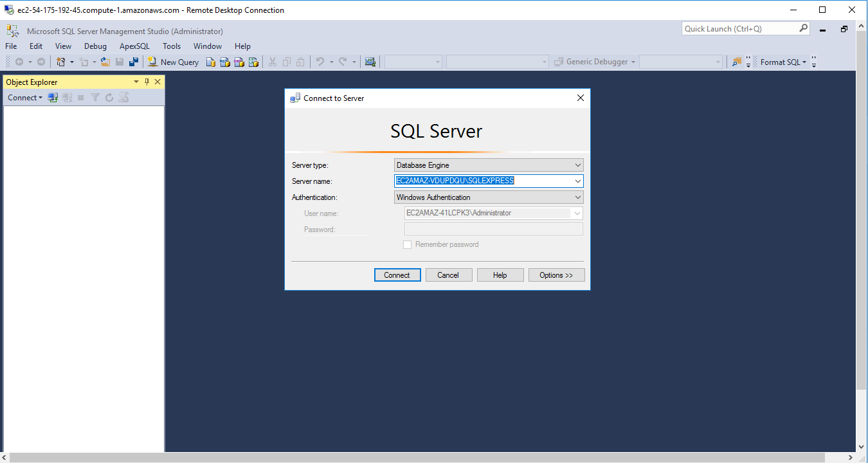The width and height of the screenshot is (868, 463).
Task: Click the Analysis Services MDX Query icon
Action: [226, 62]
